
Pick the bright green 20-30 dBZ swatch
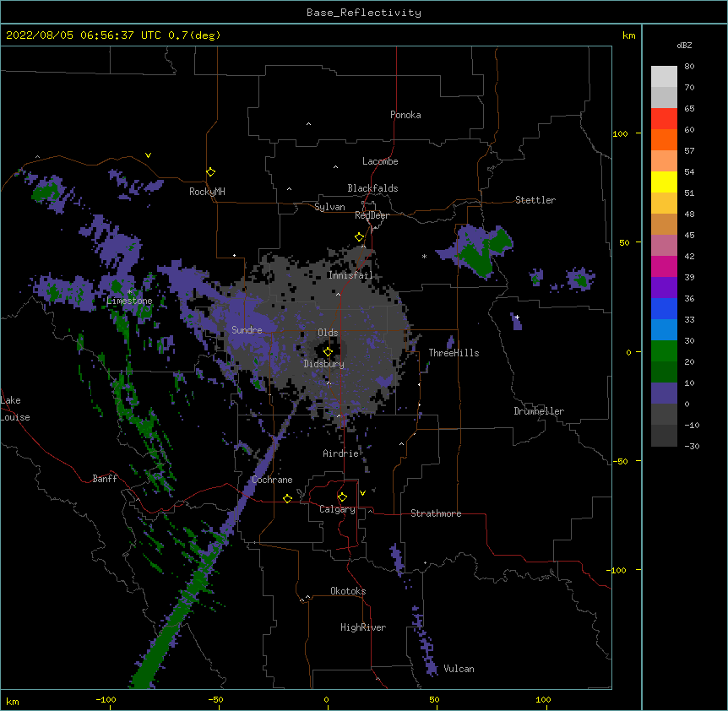pos(664,351)
